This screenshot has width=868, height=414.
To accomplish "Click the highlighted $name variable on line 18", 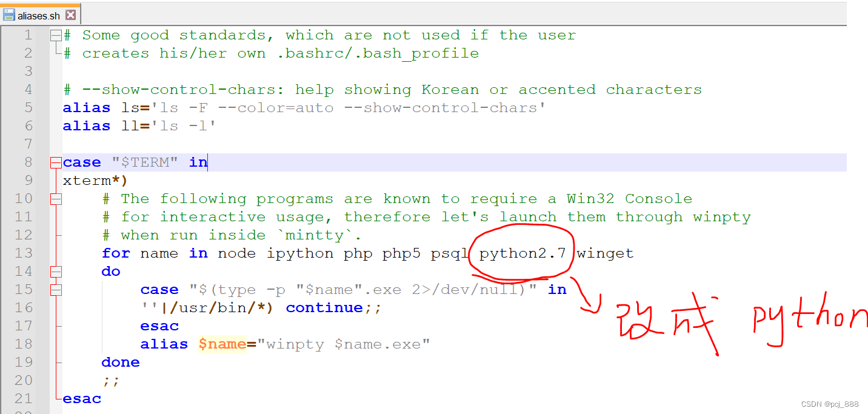I will coord(222,344).
